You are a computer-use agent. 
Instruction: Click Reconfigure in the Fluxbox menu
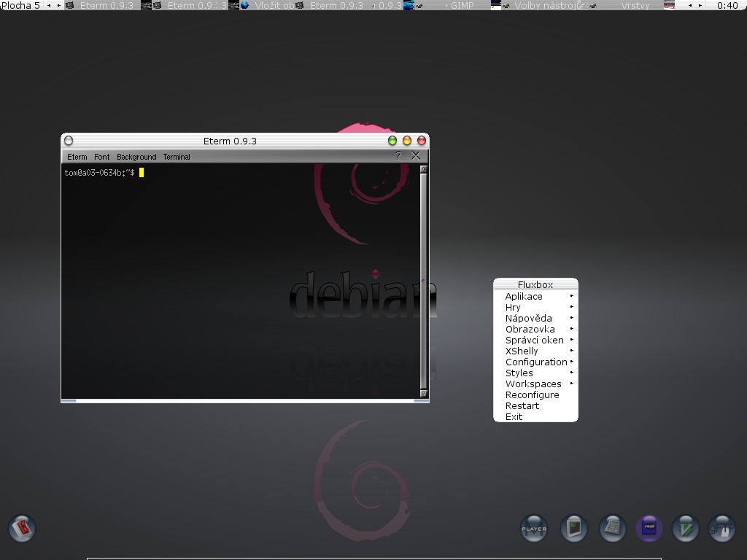coord(532,395)
